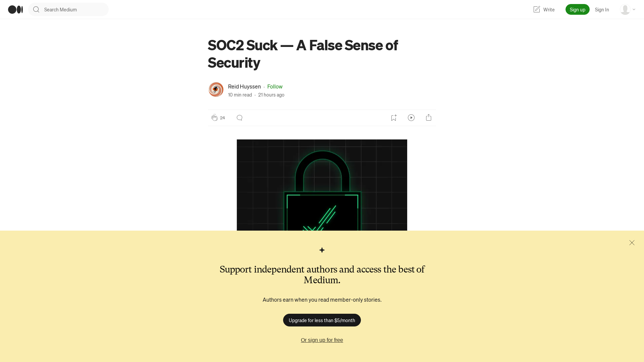Click the share icon on the article

[x=429, y=118]
